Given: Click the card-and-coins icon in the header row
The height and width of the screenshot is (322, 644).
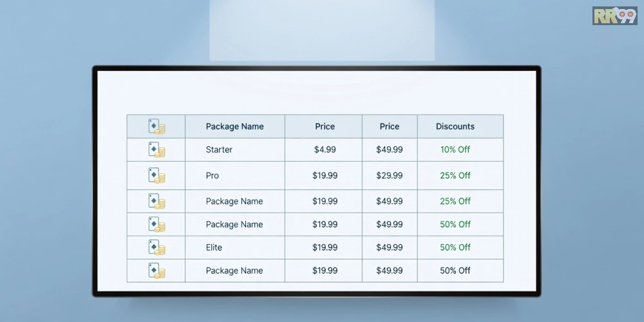Looking at the screenshot, I should tap(156, 126).
